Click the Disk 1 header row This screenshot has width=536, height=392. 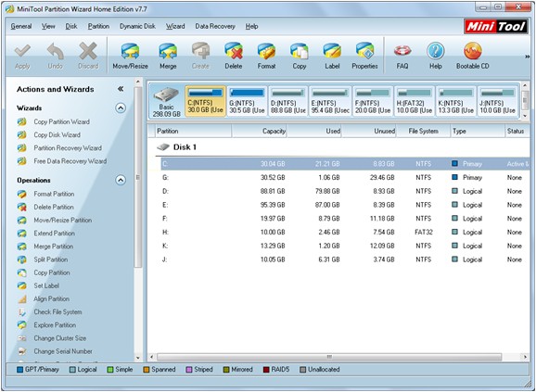click(x=342, y=147)
